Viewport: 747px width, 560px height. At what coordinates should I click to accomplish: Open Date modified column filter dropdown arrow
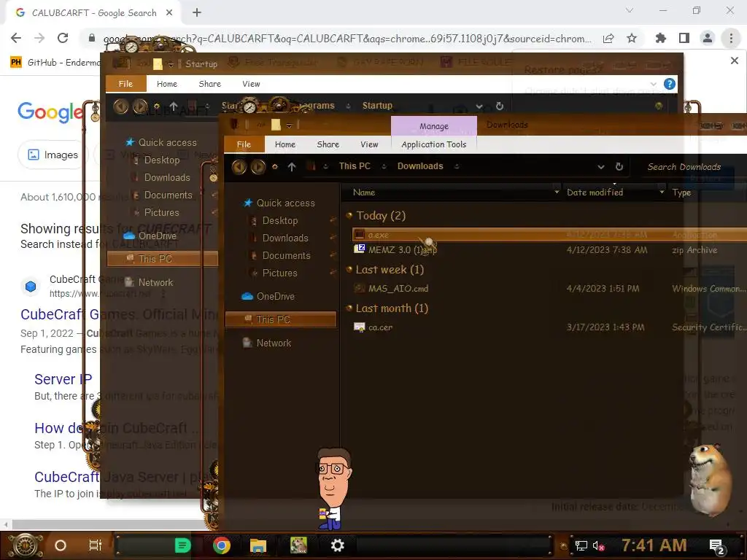[x=662, y=192]
